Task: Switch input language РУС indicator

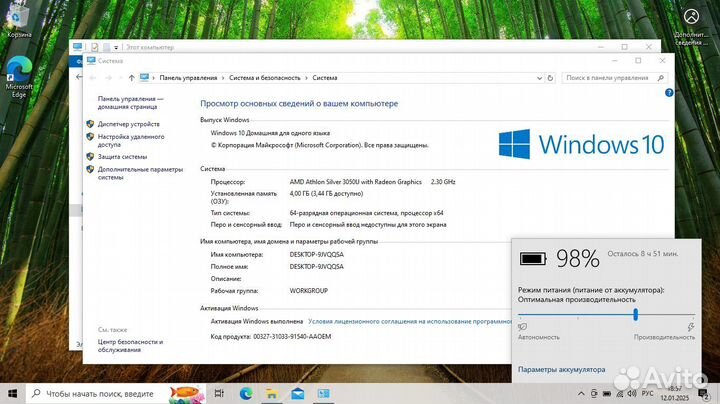Action: [647, 393]
